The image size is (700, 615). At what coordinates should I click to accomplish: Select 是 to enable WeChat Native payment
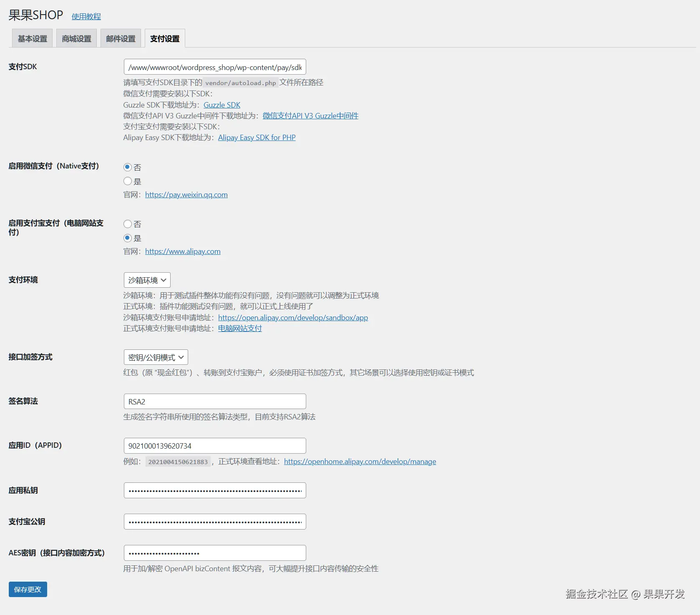click(x=127, y=181)
